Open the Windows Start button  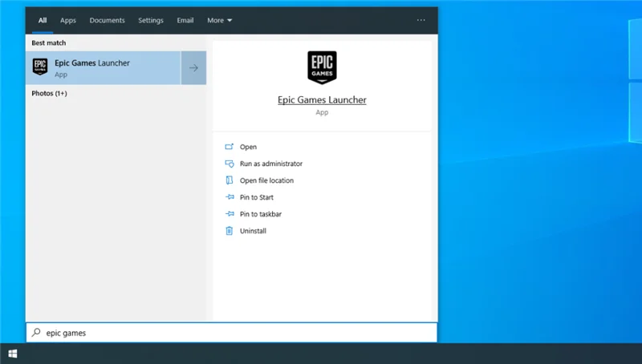13,354
